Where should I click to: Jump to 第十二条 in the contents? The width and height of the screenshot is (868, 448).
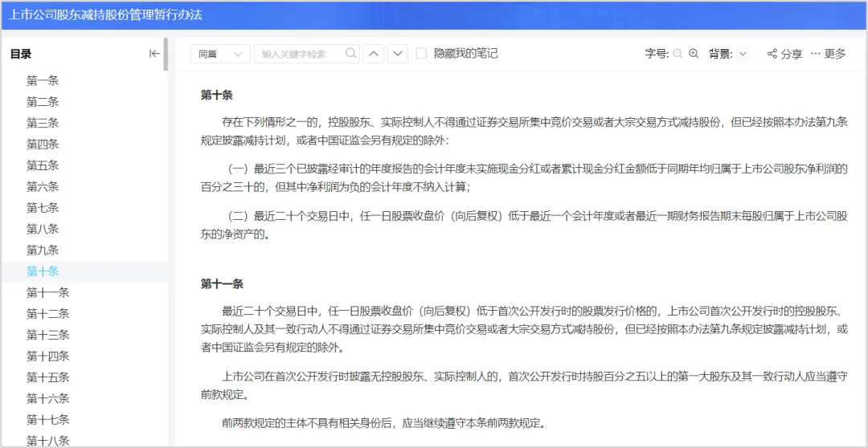(48, 314)
